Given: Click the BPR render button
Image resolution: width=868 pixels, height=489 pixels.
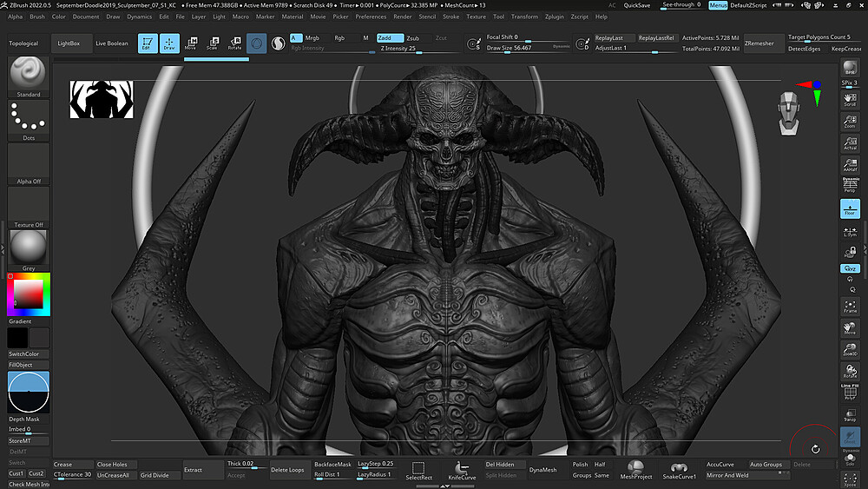Looking at the screenshot, I should (850, 69).
